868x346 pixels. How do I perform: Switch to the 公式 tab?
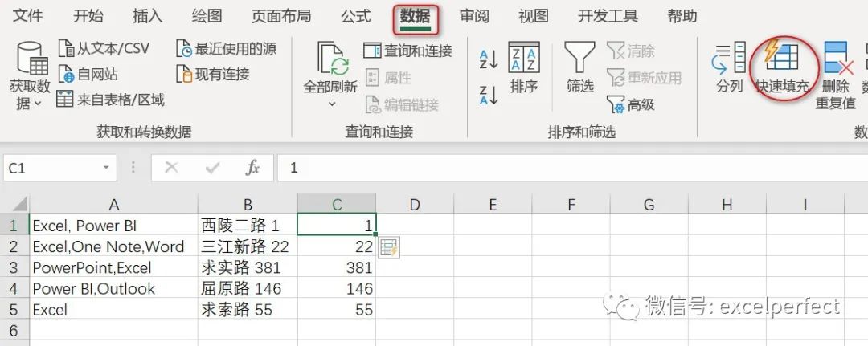(356, 16)
